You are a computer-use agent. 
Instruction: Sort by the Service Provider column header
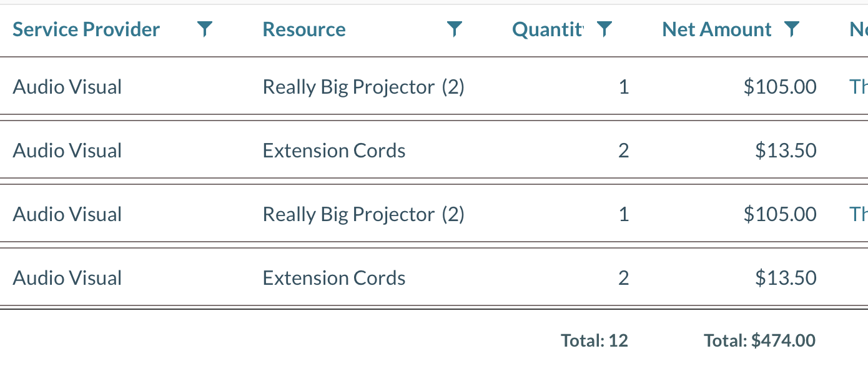(86, 29)
